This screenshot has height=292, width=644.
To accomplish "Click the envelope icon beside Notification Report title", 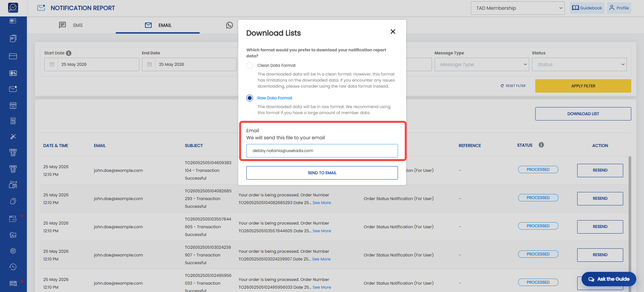I will 41,8.
